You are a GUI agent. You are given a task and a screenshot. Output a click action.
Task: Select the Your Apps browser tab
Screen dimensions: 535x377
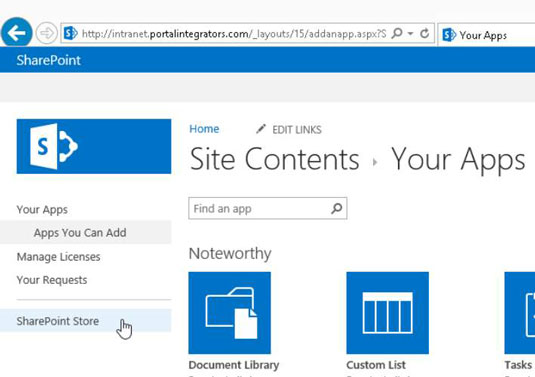click(x=486, y=34)
